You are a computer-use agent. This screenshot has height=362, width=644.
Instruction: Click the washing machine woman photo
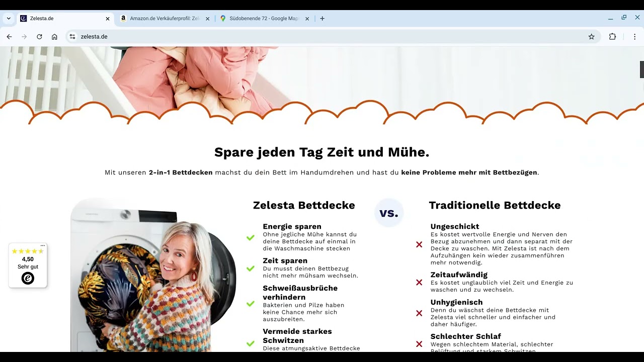153,275
